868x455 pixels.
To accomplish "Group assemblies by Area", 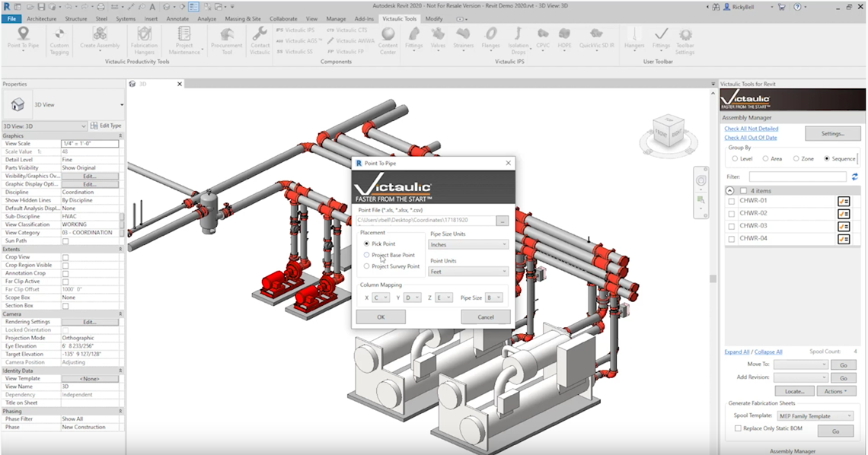I will pyautogui.click(x=765, y=159).
